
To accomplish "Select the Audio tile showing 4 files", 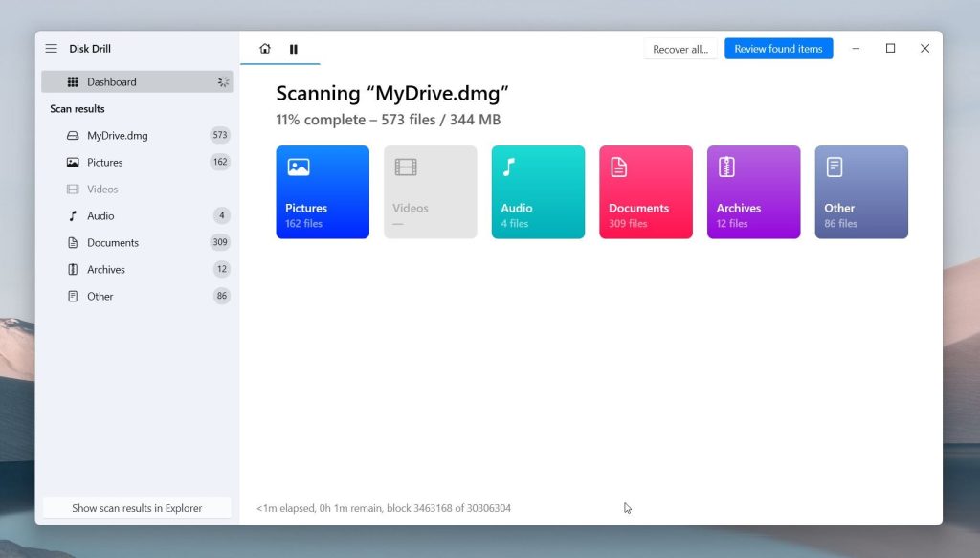I will (538, 191).
